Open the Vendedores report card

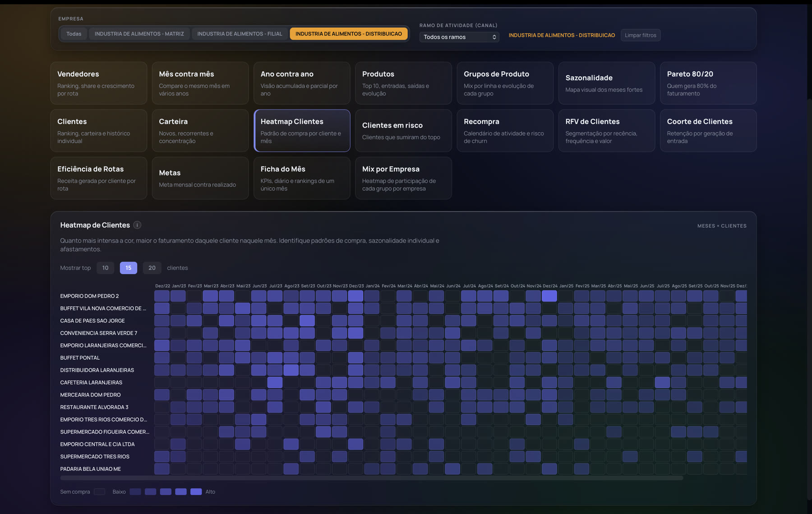pos(99,83)
